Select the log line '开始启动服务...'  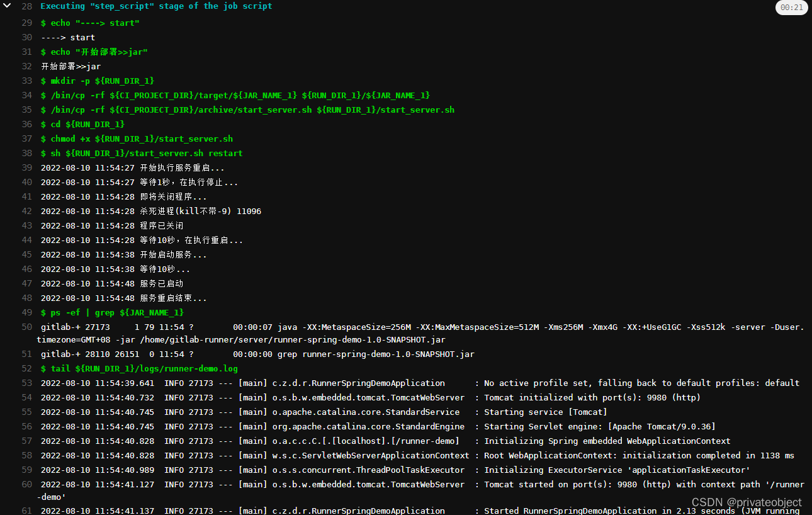point(124,254)
